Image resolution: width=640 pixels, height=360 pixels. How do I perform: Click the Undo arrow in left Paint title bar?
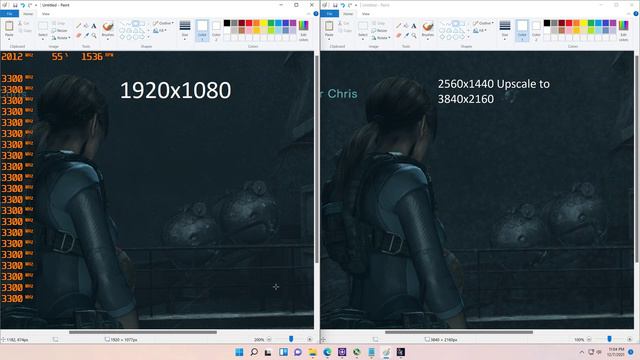(22, 5)
